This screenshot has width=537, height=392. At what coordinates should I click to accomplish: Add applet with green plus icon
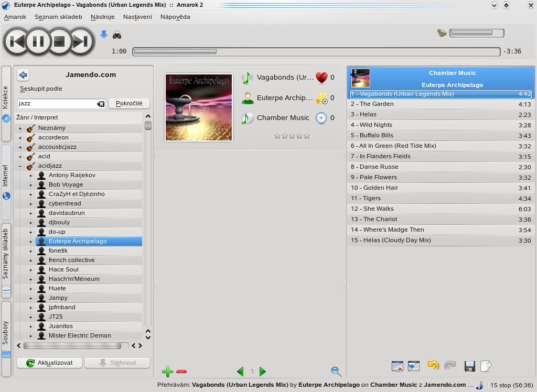[167, 372]
